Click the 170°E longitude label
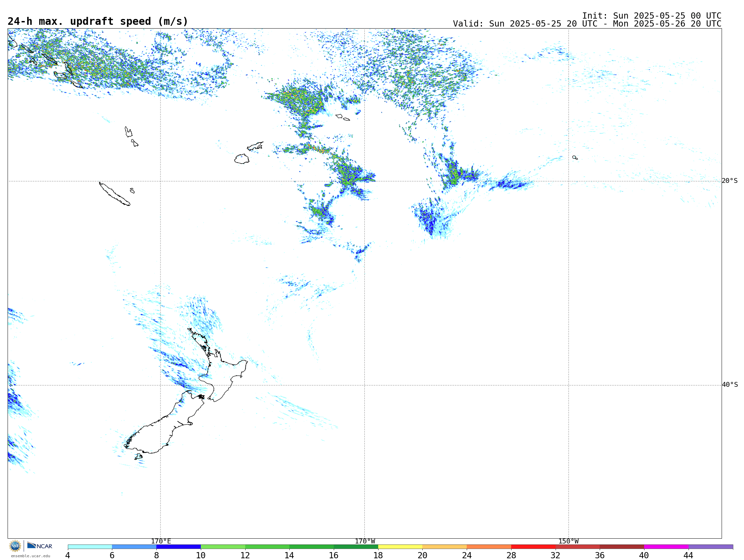 [161, 541]
